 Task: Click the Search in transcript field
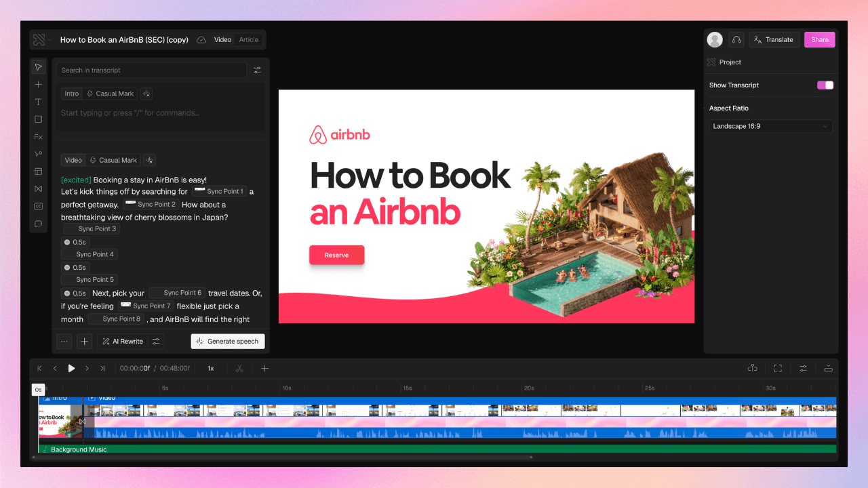[152, 70]
